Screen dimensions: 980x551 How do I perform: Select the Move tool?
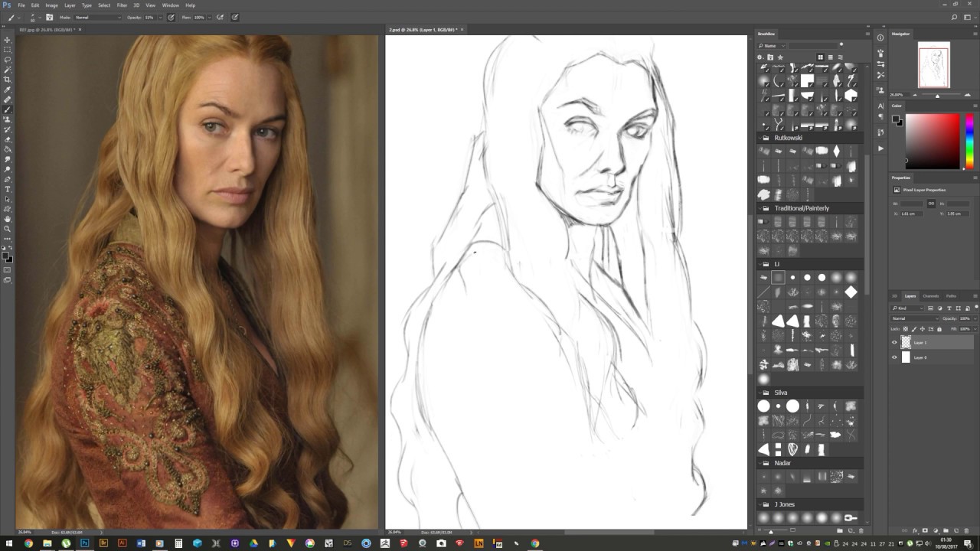8,40
